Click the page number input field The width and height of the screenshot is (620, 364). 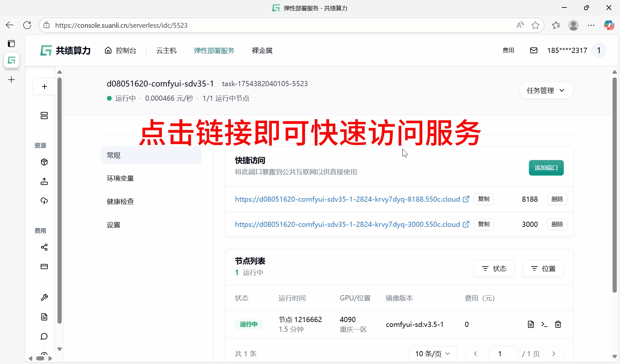point(503,354)
